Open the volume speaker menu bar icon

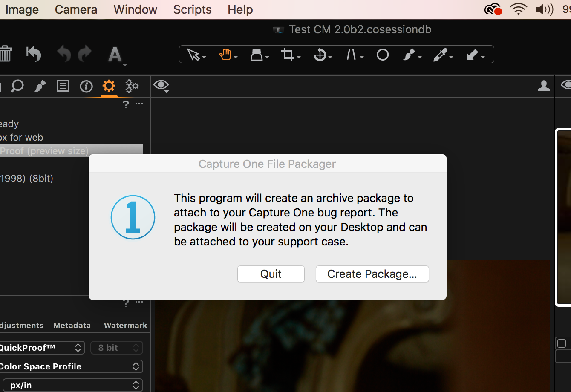point(544,9)
